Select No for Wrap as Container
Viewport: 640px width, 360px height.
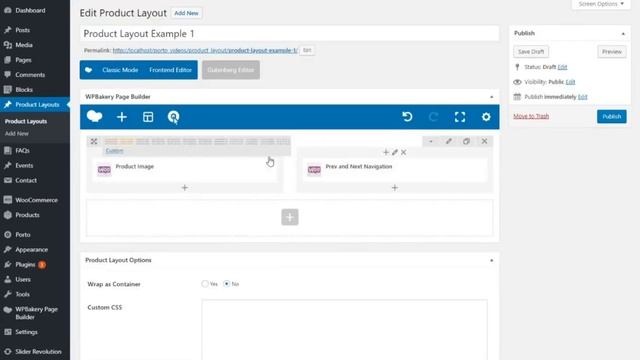coord(227,284)
